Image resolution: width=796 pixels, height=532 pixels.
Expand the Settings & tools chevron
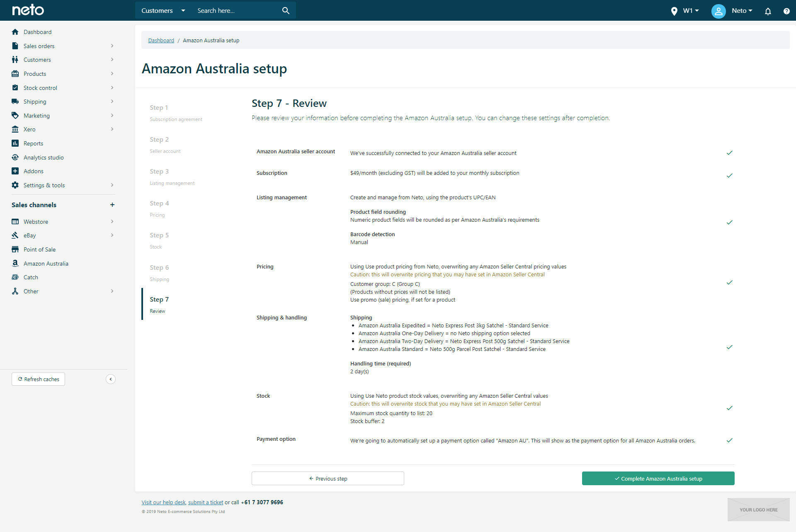tap(112, 185)
